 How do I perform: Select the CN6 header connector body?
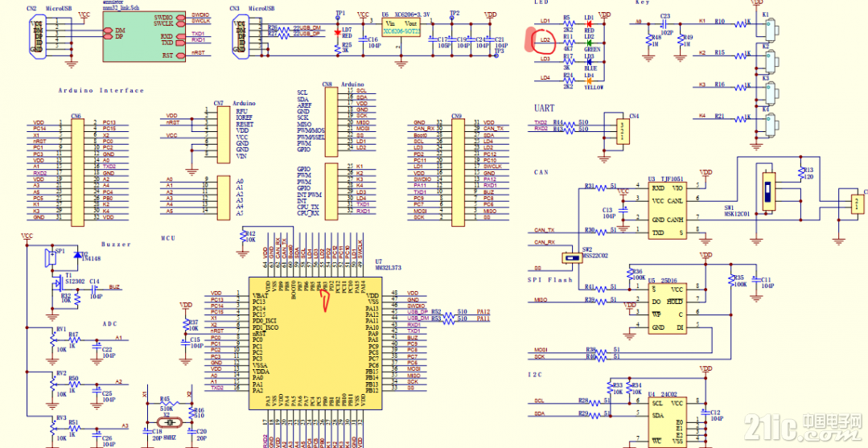[x=77, y=172]
